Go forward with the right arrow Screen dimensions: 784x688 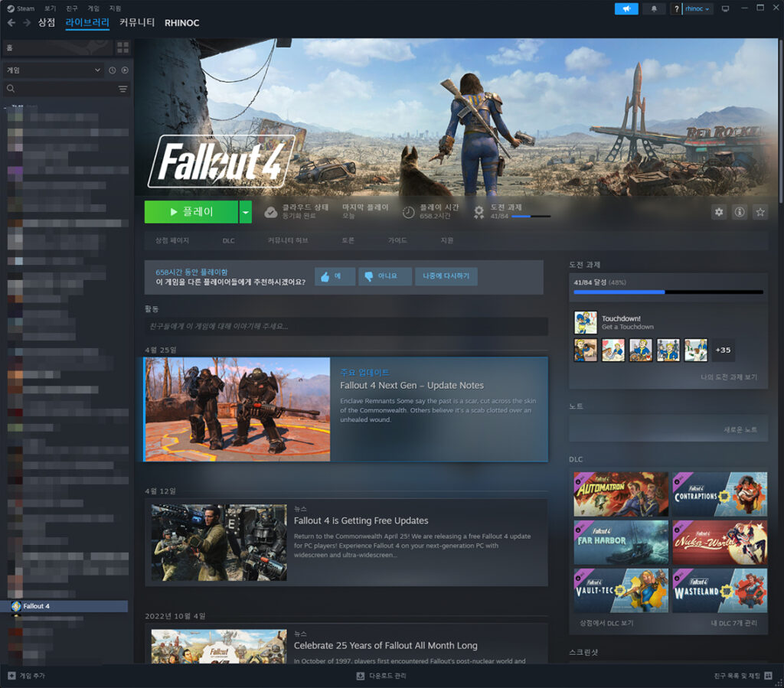[x=27, y=22]
